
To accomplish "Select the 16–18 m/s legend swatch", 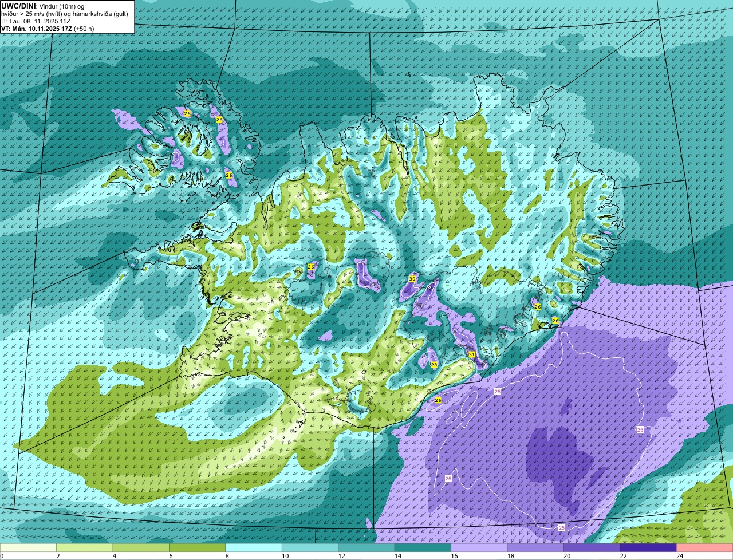I will click(479, 547).
